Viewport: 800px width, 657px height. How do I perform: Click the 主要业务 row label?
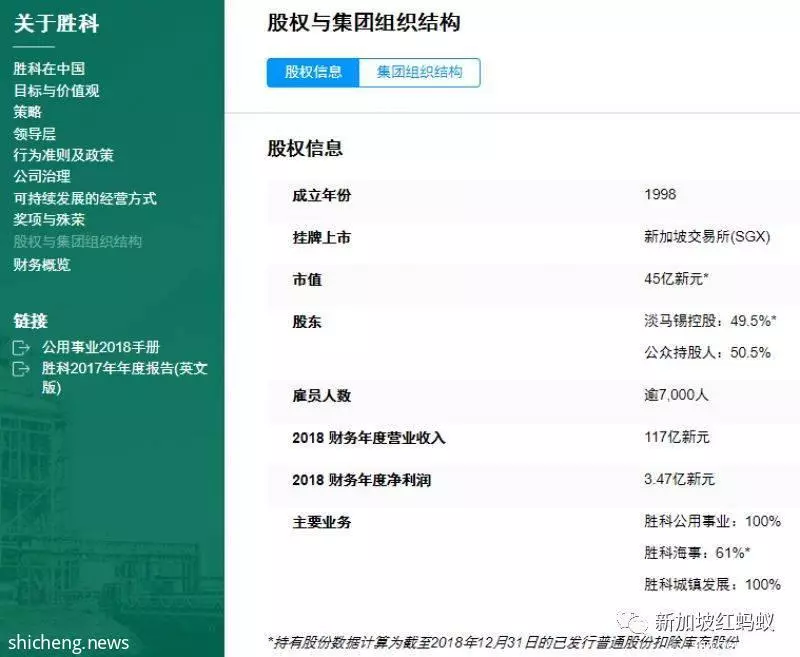coord(321,522)
